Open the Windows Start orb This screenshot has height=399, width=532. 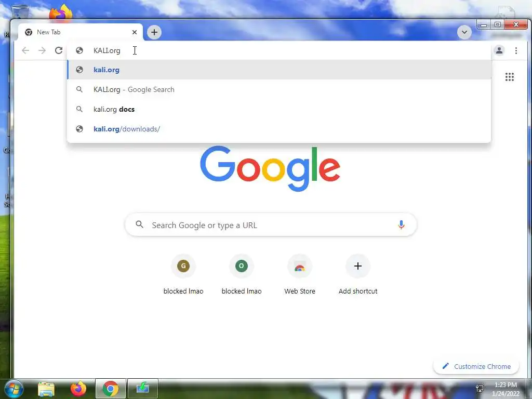pyautogui.click(x=14, y=389)
